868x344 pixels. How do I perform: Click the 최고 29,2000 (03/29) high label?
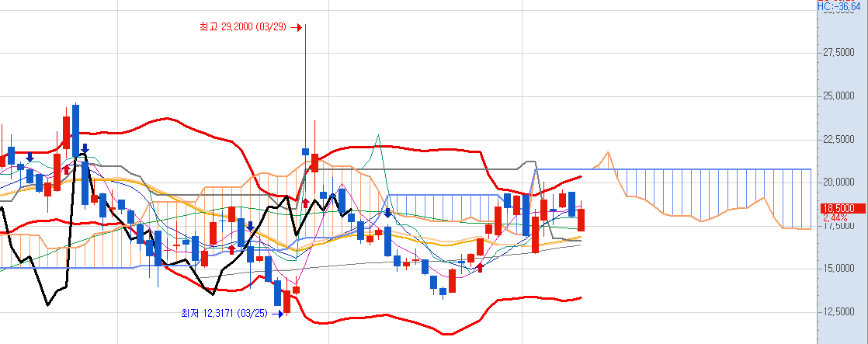tap(244, 26)
